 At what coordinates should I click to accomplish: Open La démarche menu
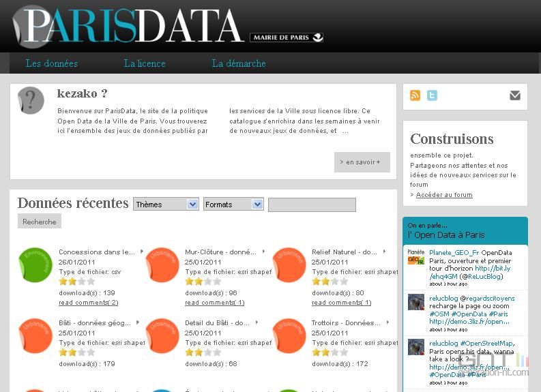pos(239,63)
